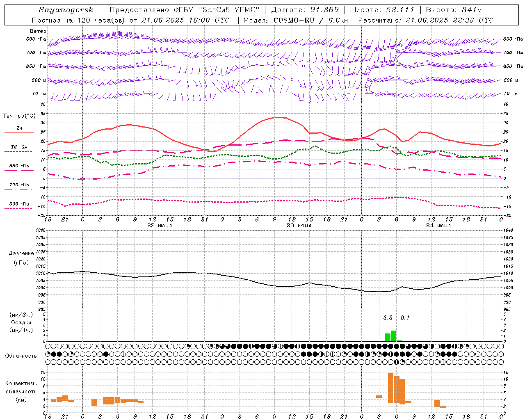Click the "Долгота: 91.369" longitude field
The height and width of the screenshot is (420, 525).
[x=305, y=10]
